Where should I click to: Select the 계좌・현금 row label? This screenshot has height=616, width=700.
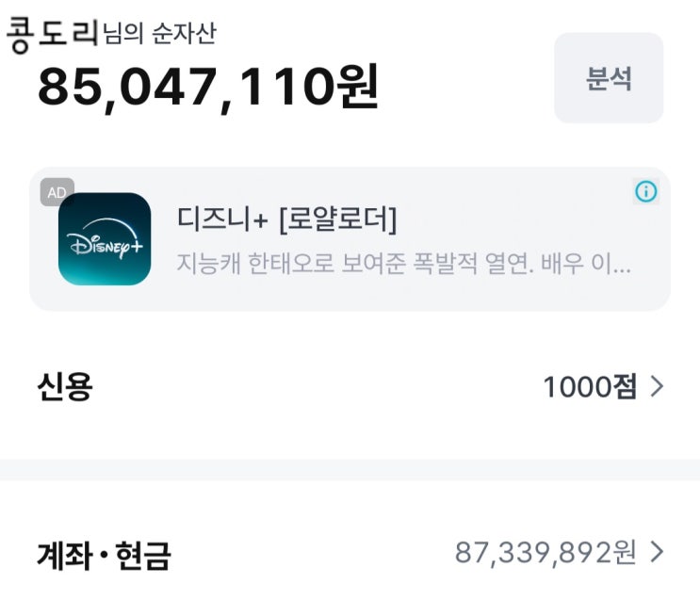point(103,555)
